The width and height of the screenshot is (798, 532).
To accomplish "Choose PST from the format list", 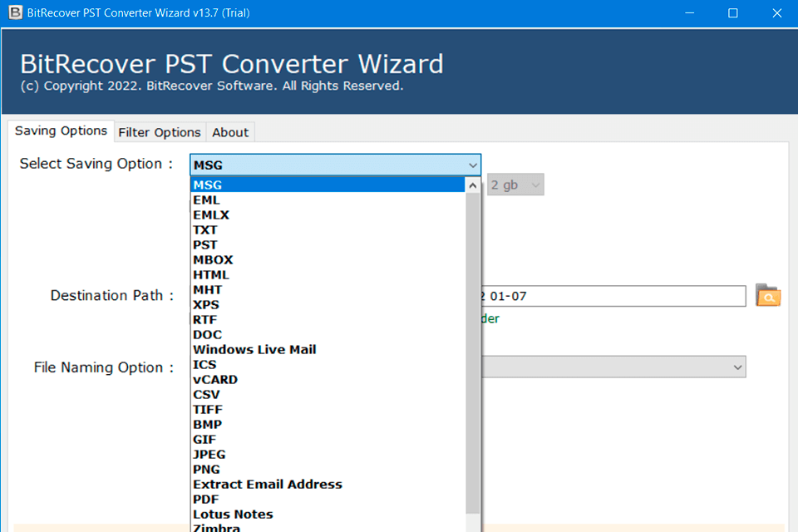I will (x=328, y=245).
